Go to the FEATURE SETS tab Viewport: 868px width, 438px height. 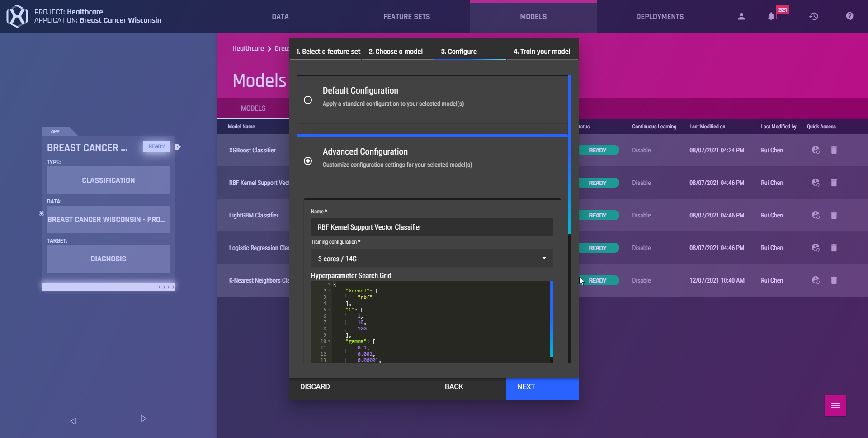[407, 17]
